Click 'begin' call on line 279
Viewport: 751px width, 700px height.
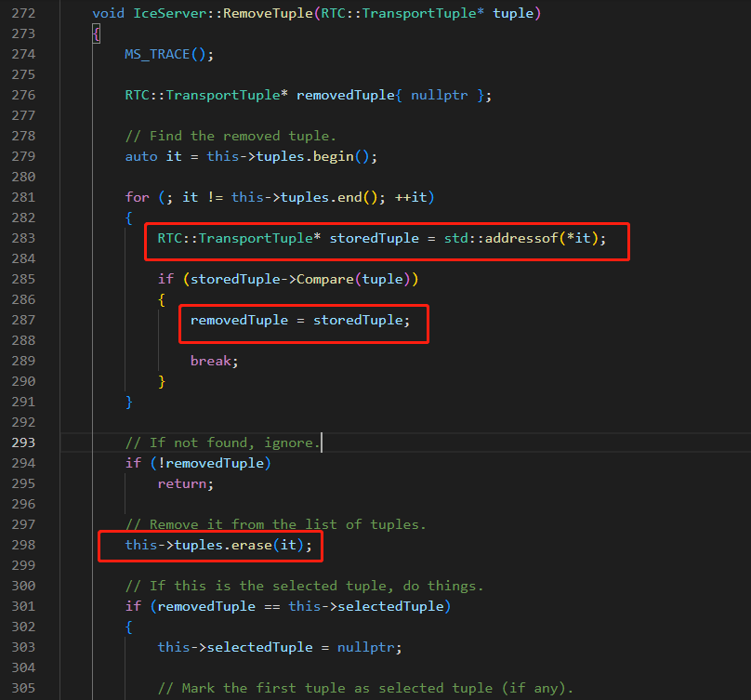[333, 157]
